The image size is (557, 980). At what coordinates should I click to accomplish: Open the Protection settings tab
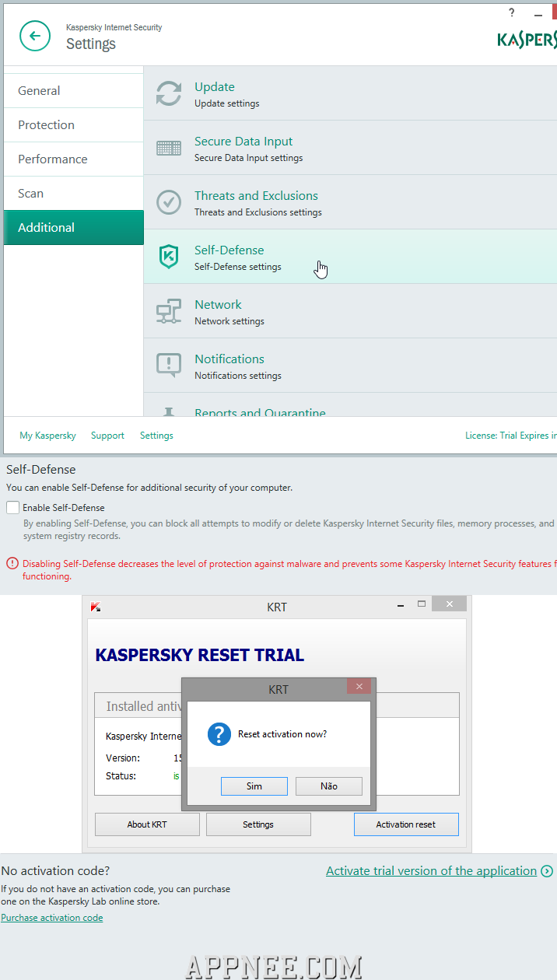coord(74,125)
